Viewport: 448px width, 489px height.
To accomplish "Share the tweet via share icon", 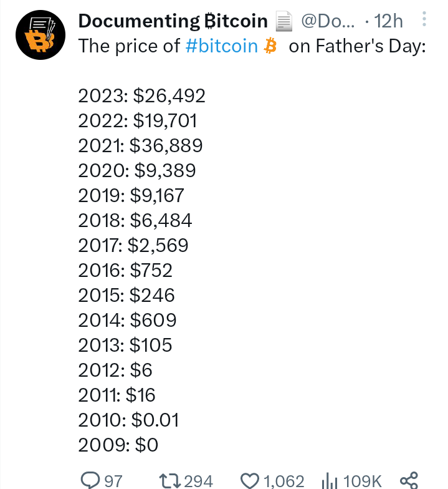I will tap(409, 480).
